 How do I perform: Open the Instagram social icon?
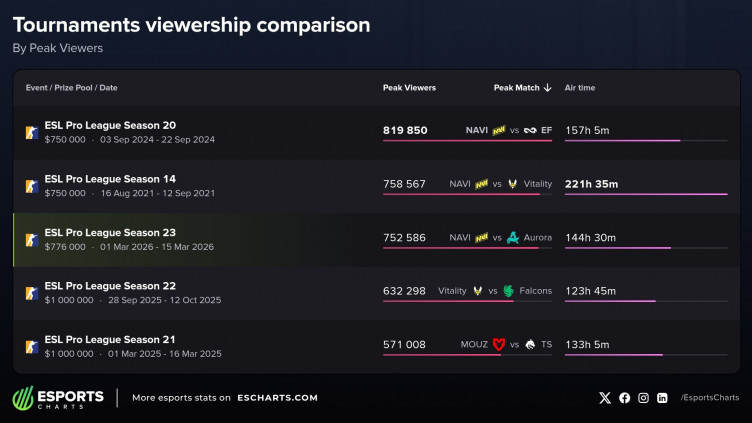point(643,398)
